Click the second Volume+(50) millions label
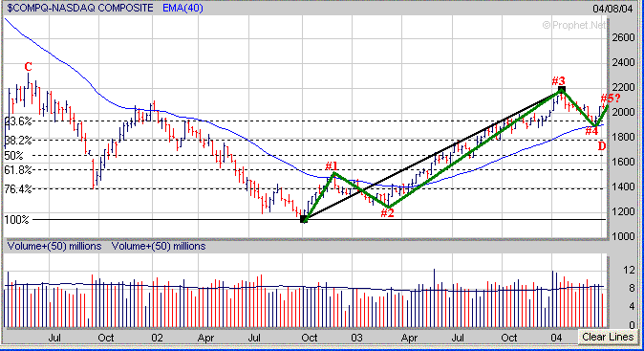Image resolution: width=644 pixels, height=351 pixels. (x=159, y=246)
